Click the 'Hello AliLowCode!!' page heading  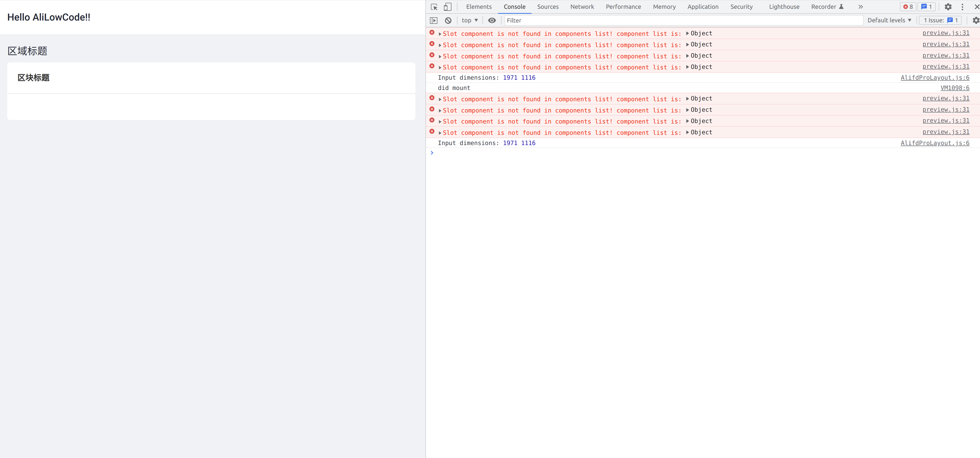coord(49,18)
